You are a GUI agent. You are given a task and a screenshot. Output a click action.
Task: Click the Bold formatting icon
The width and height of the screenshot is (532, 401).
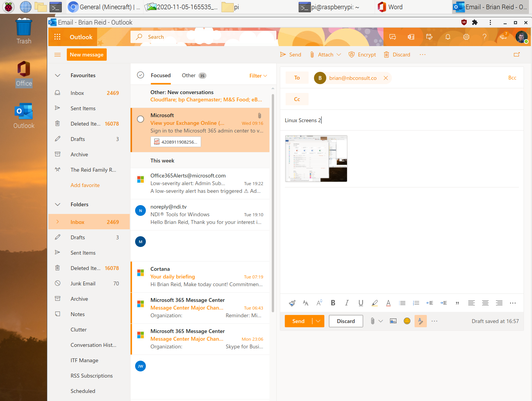(x=333, y=303)
